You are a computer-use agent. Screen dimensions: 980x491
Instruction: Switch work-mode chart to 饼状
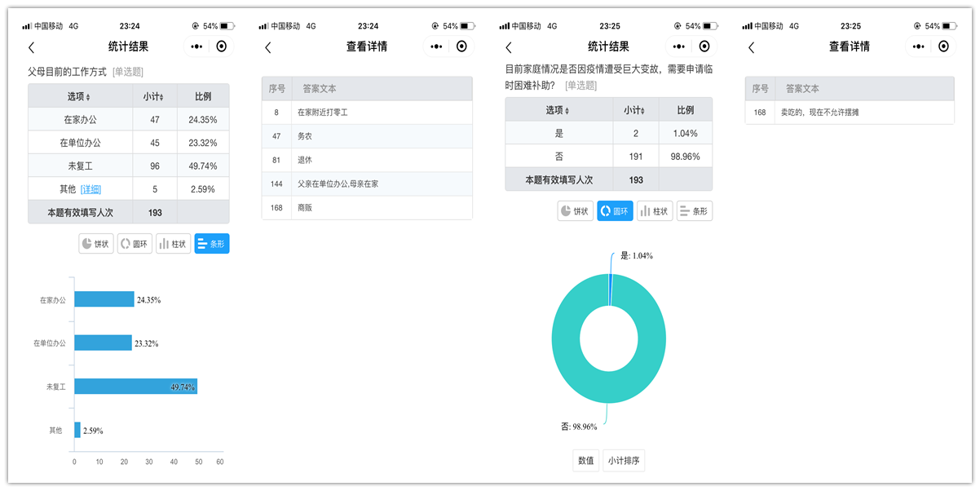point(96,243)
